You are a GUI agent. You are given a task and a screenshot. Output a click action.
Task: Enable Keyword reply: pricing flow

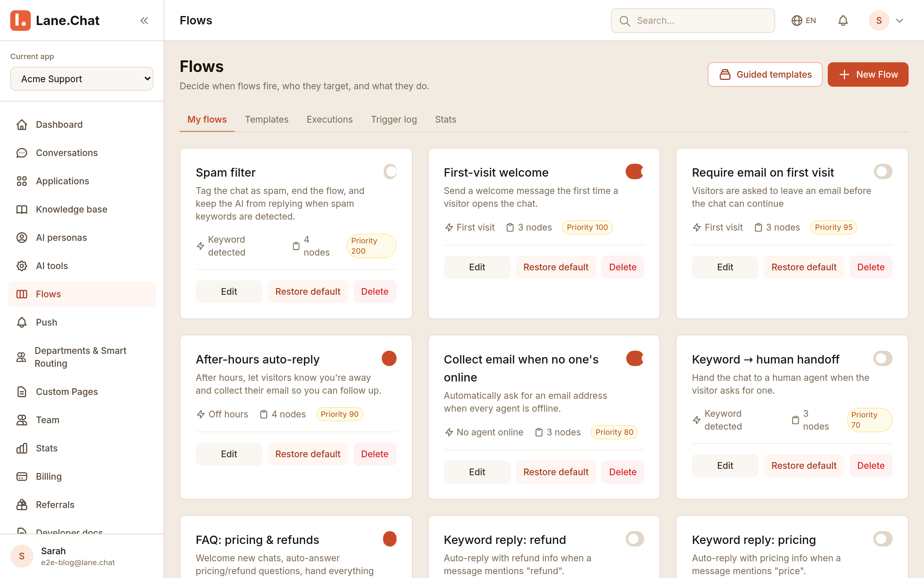pos(883,539)
